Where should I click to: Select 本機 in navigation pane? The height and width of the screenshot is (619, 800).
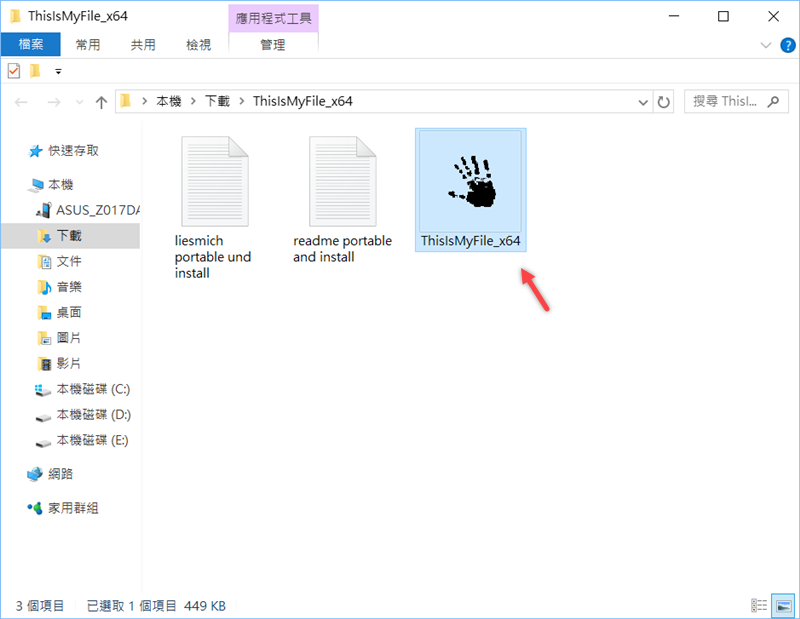61,184
